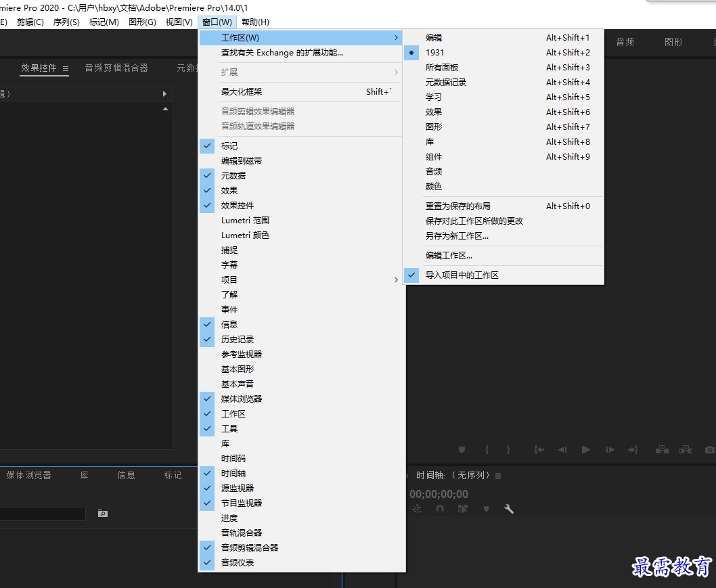Switch to 音频剪辑混合器 tab
This screenshot has height=588, width=716.
116,68
